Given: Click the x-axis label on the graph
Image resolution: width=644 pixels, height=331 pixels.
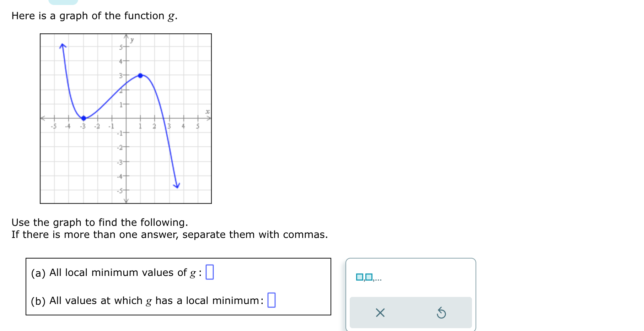Looking at the screenshot, I should (207, 111).
